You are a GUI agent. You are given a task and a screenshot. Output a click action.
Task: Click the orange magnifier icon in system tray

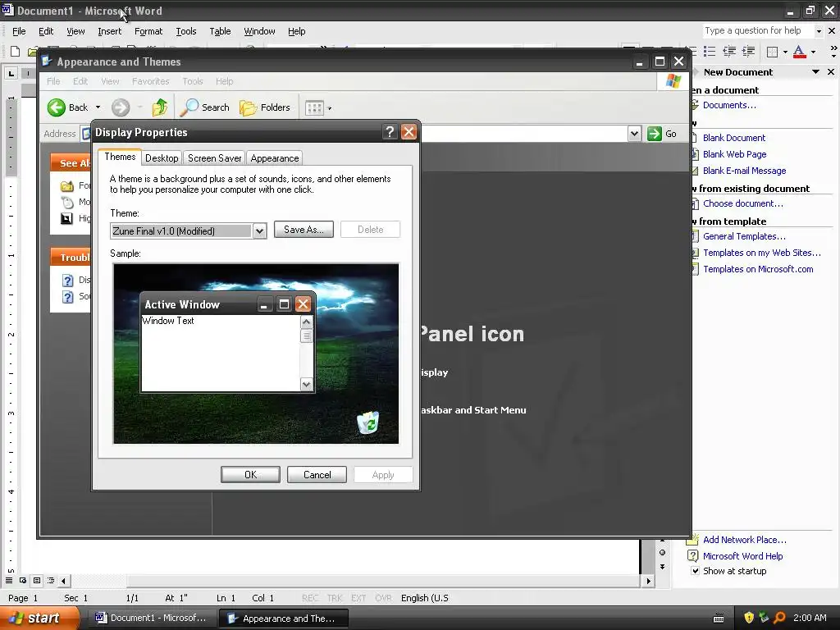pyautogui.click(x=779, y=618)
